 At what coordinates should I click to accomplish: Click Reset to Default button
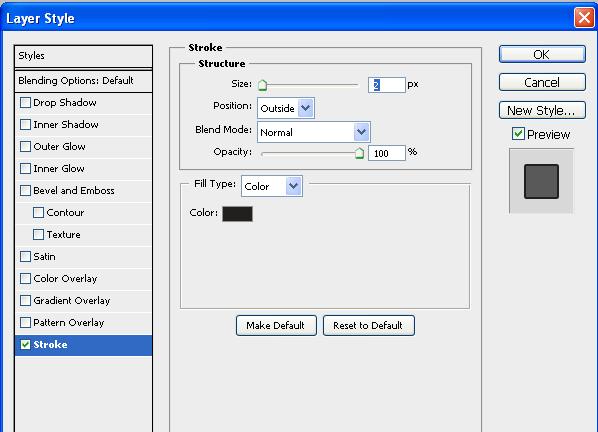coord(368,326)
